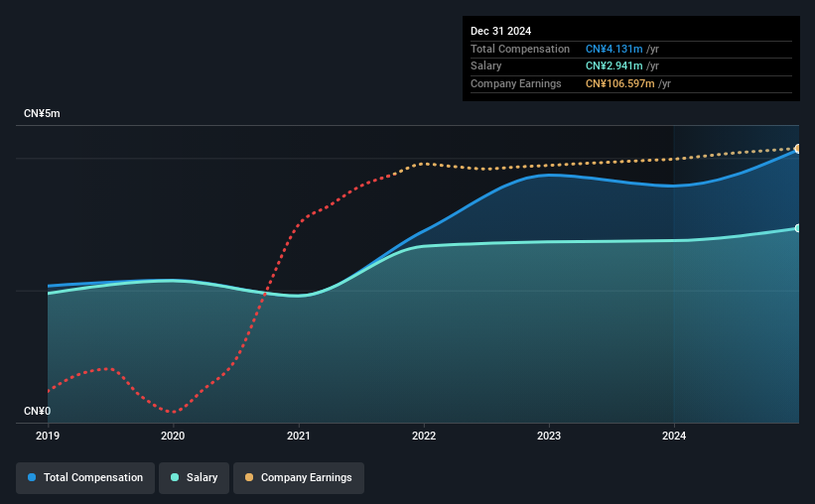
Task: Toggle the Salary legend button
Action: pos(194,478)
